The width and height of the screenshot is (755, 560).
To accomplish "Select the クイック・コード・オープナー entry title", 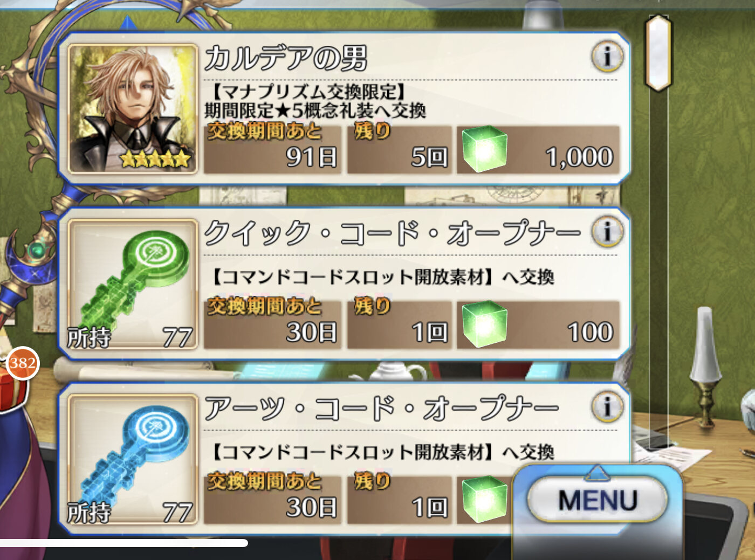I will 392,233.
